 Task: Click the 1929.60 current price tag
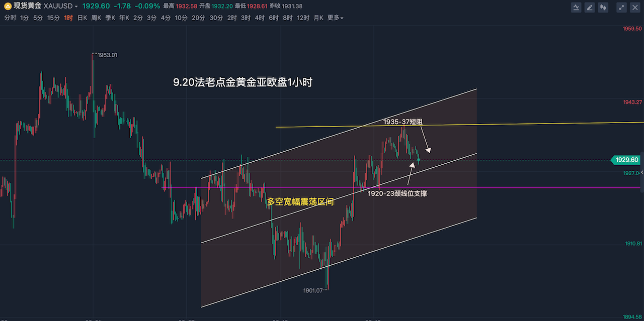(626, 160)
